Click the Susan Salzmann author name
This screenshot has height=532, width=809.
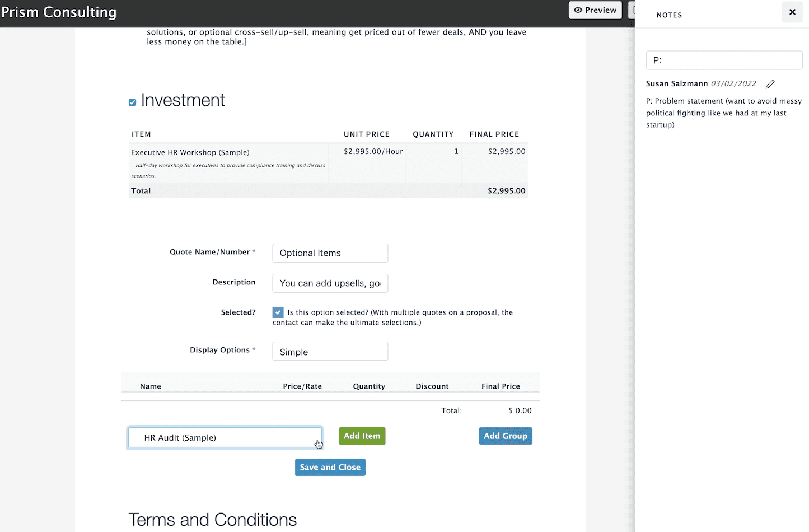point(677,84)
